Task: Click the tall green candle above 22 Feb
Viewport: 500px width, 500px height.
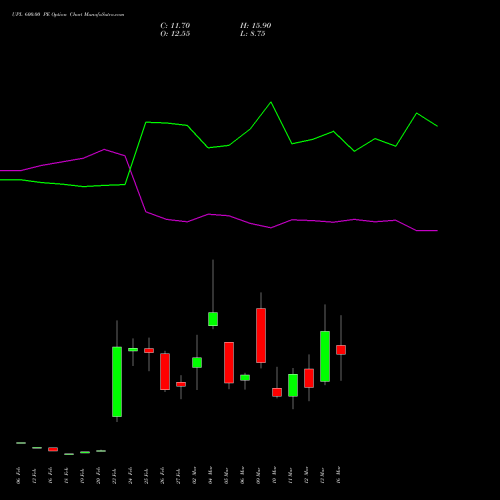Action: [117, 382]
